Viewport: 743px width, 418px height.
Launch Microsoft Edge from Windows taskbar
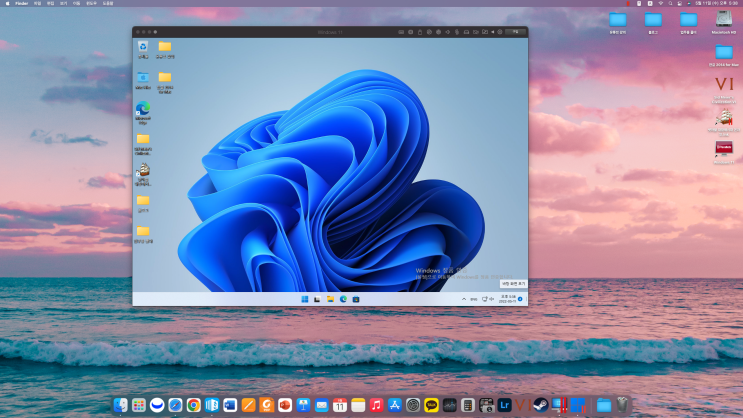coord(343,299)
